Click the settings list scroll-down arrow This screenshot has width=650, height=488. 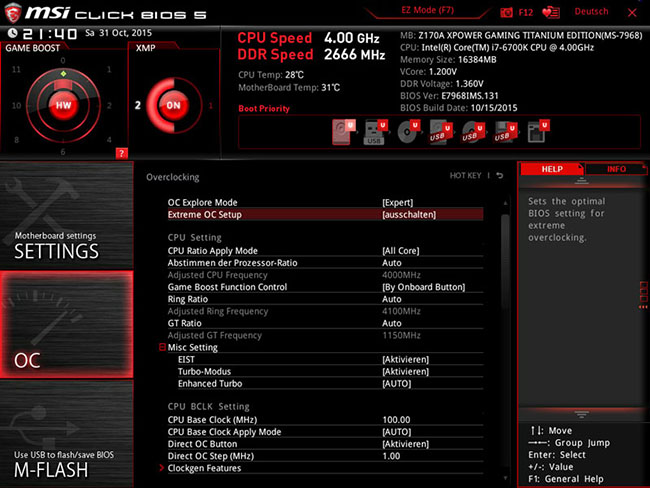[x=505, y=478]
